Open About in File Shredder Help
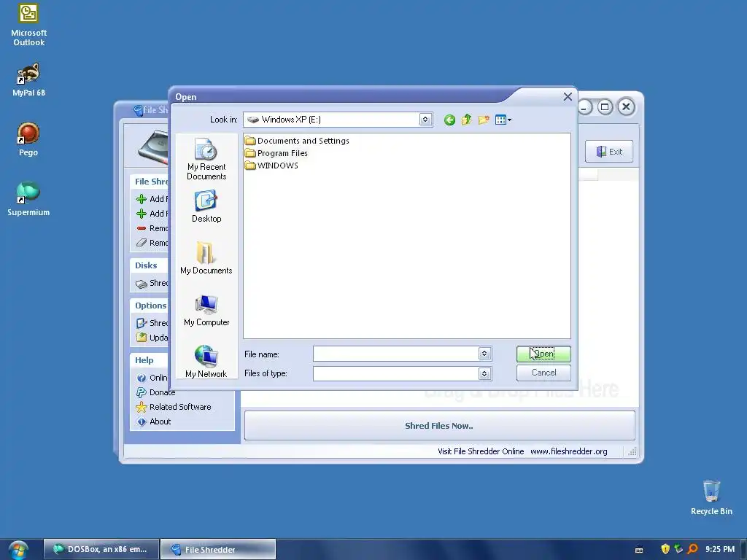The image size is (747, 560). (x=160, y=422)
